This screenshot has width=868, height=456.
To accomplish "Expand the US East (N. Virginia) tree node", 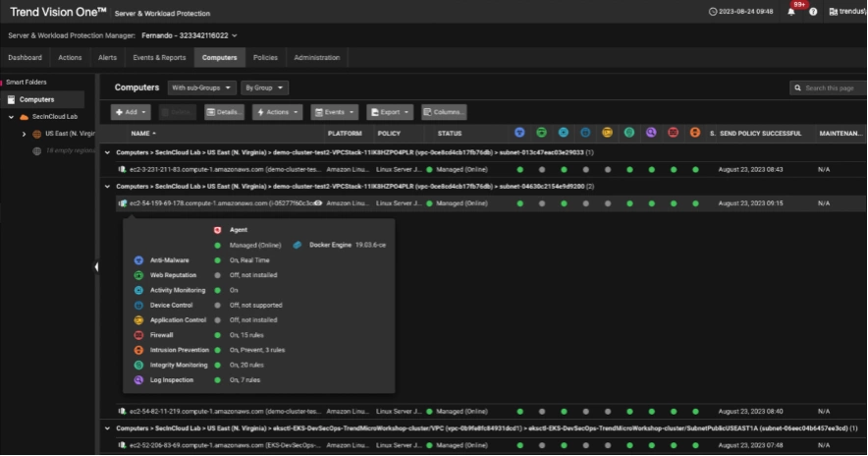I will click(x=24, y=134).
